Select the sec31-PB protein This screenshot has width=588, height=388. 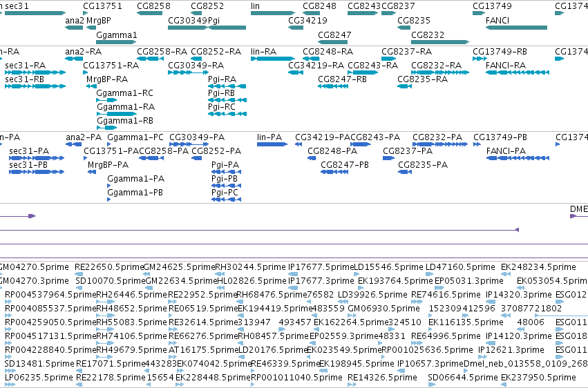37,172
